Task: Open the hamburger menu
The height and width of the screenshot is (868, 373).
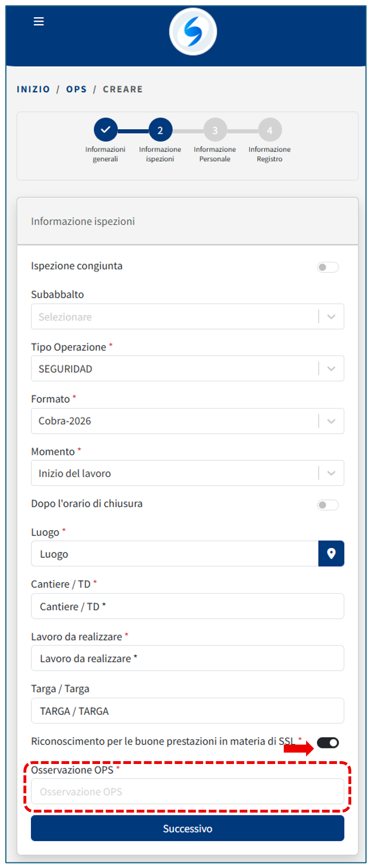Action: pyautogui.click(x=39, y=22)
